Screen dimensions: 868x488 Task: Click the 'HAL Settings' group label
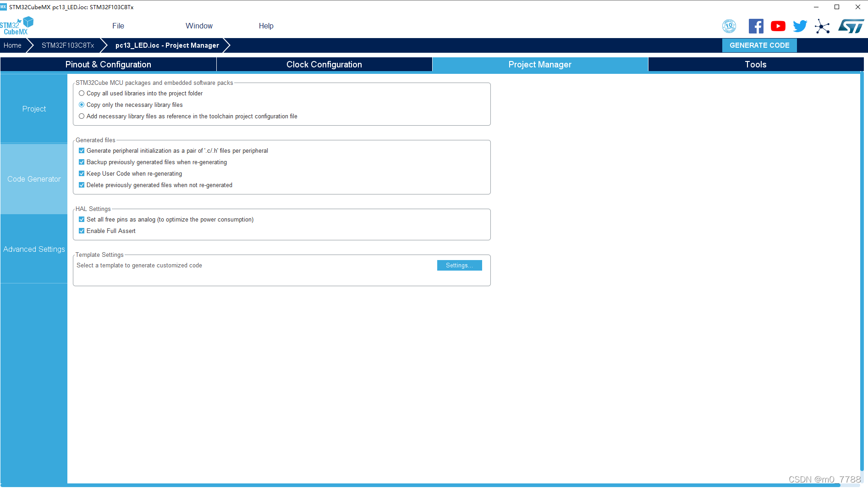click(x=93, y=209)
